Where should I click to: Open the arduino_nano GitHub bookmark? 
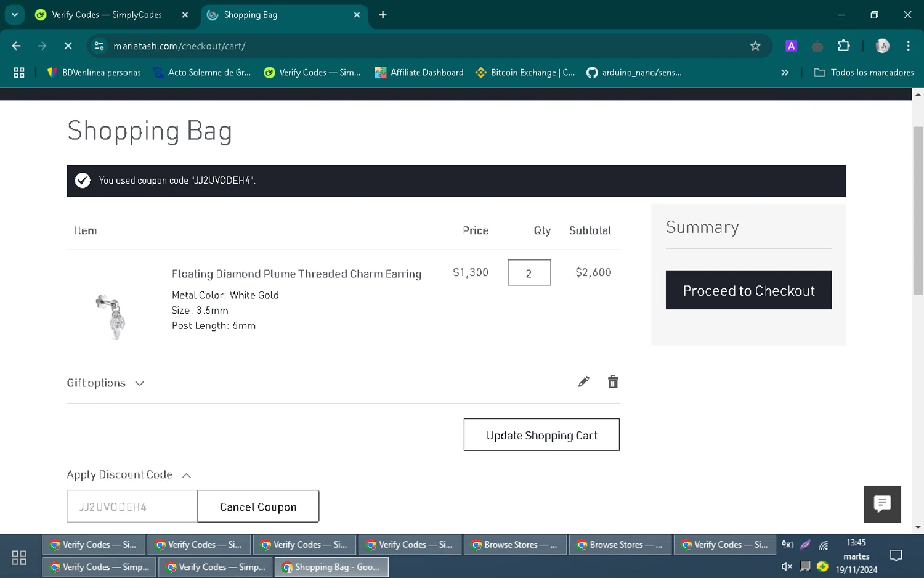click(x=634, y=73)
